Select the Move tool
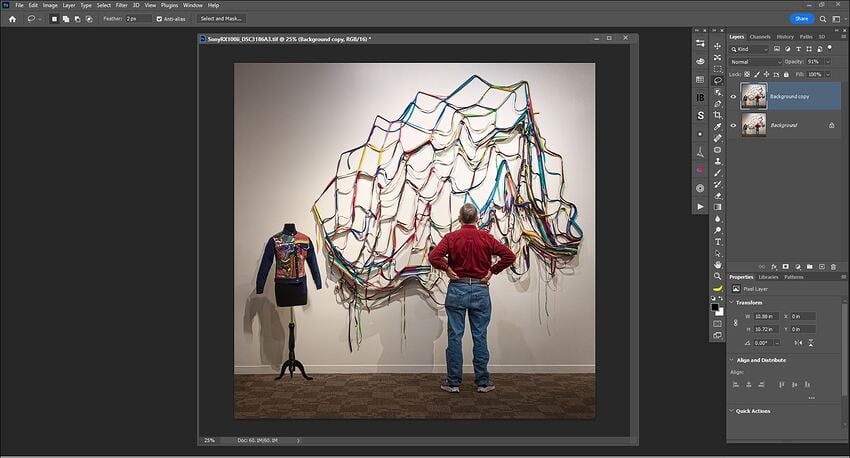Screen dimensions: 850x458 pos(718,45)
